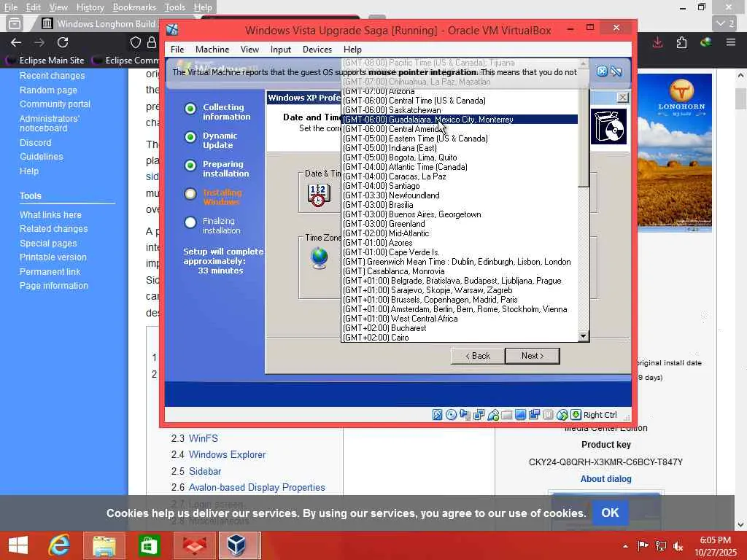
Task: Open the VirtualBox Input menu
Action: 281,49
